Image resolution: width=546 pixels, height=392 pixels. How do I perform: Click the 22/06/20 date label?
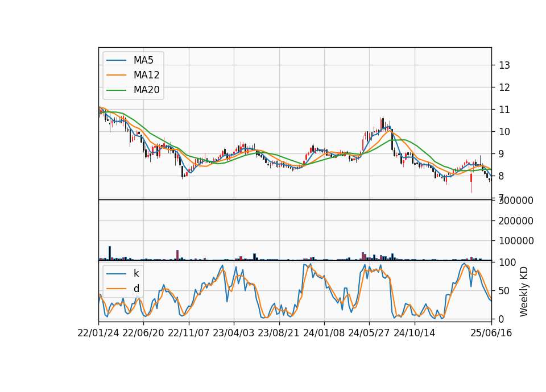pos(143,333)
